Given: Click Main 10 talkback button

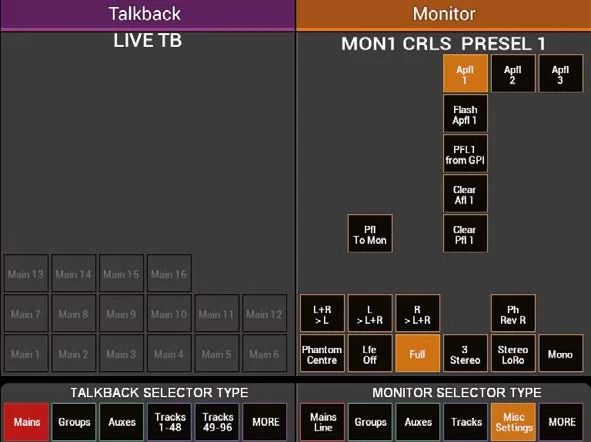Looking at the screenshot, I should pos(170,314).
